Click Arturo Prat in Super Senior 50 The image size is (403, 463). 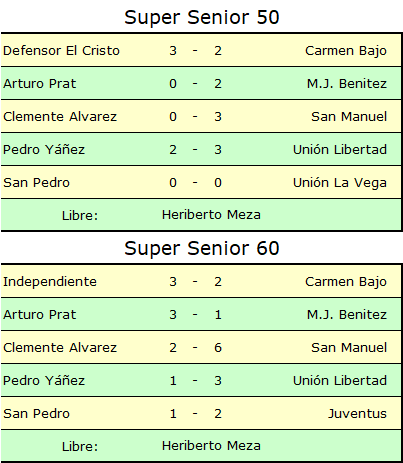coord(40,84)
